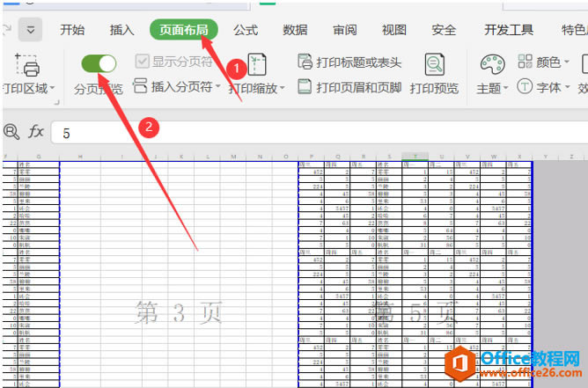Open the 开始 ribbon tab
The height and width of the screenshot is (388, 588).
(72, 30)
